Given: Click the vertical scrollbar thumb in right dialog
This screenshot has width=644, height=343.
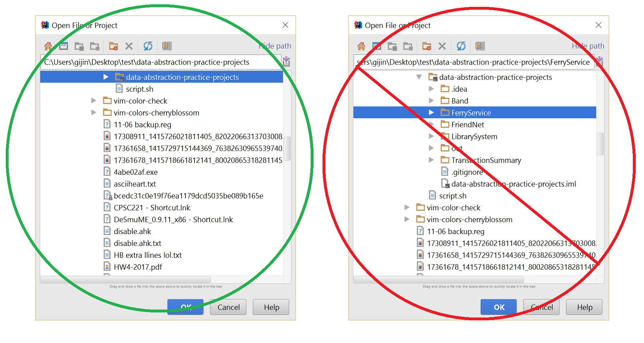Looking at the screenshot, I should [x=600, y=144].
